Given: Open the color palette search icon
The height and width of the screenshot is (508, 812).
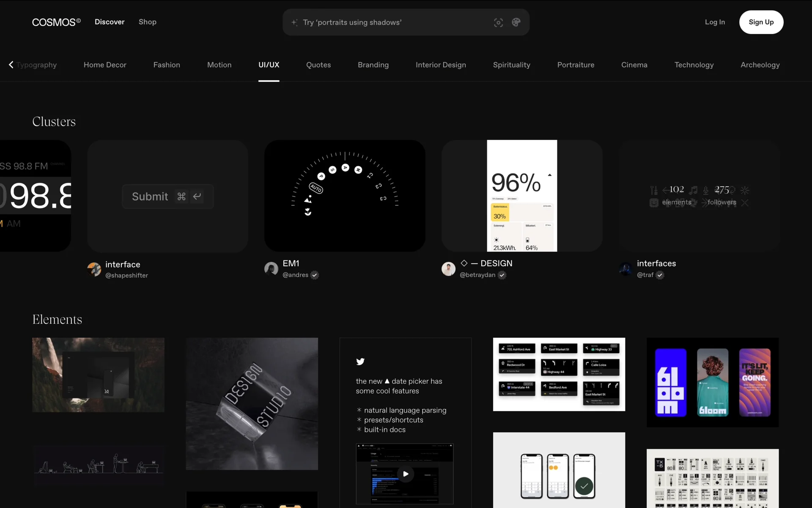Looking at the screenshot, I should 516,22.
